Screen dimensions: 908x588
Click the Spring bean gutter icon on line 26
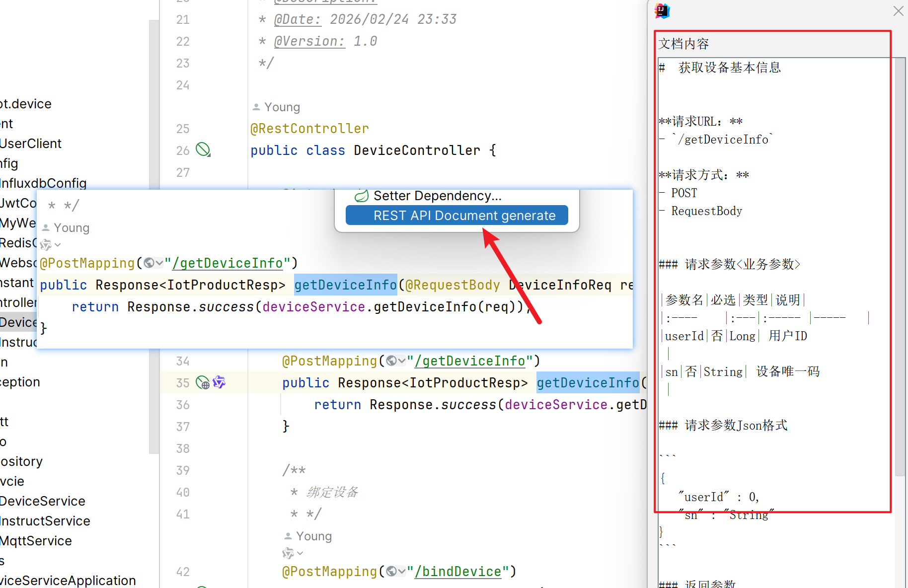tap(203, 149)
